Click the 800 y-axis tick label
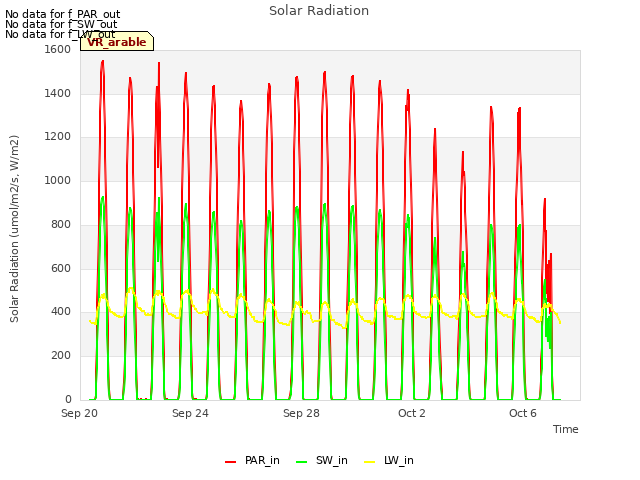Image resolution: width=640 pixels, height=480 pixels. coord(61,224)
